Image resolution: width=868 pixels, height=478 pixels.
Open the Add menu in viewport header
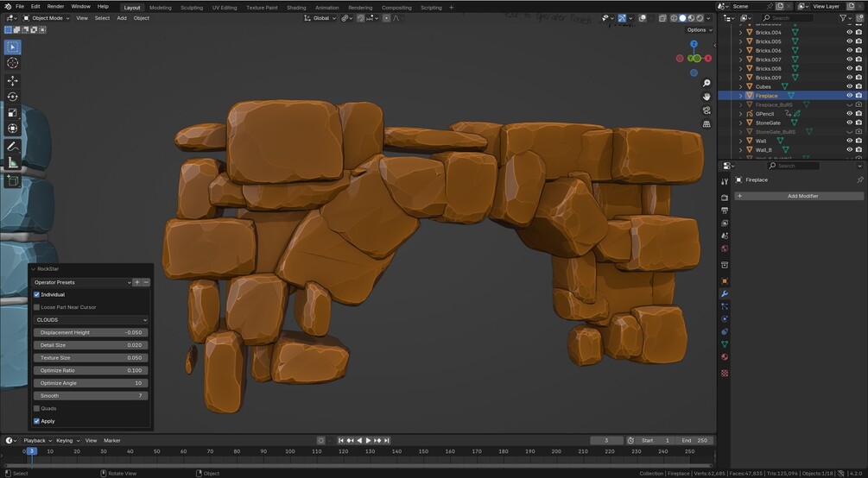(x=121, y=18)
